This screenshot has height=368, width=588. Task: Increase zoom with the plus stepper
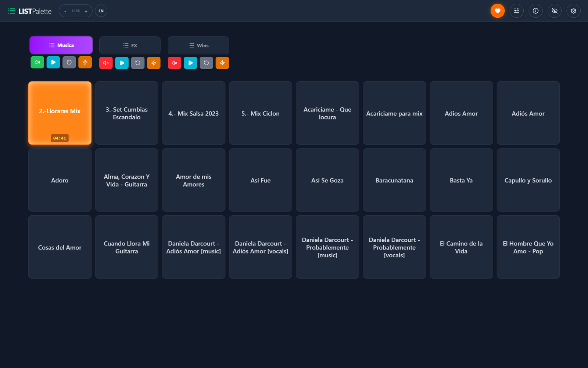click(86, 11)
